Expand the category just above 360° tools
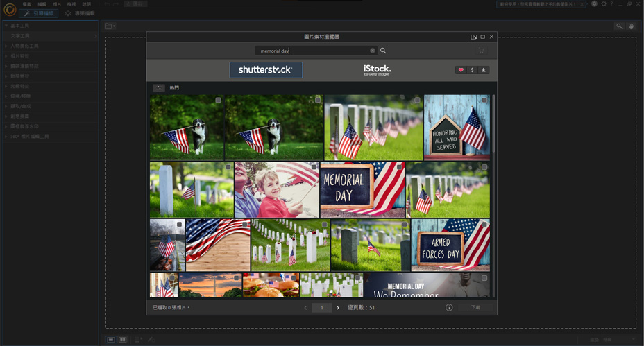Image resolution: width=644 pixels, height=346 pixels. click(6, 126)
